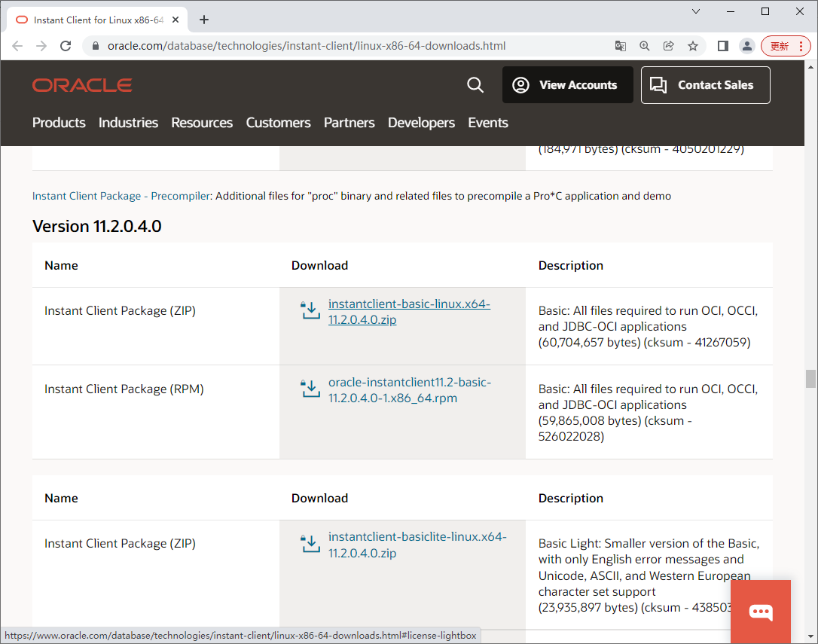Open the Customers menu
818x644 pixels.
click(279, 123)
